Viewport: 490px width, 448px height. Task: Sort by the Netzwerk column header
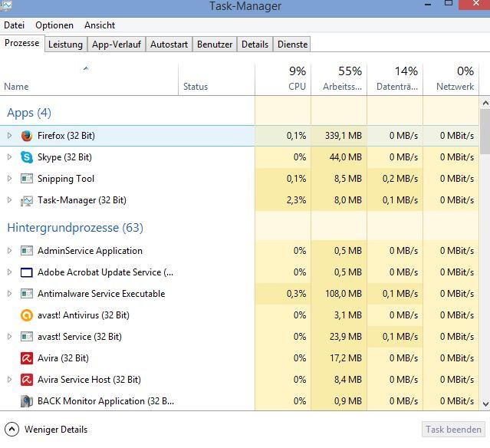[x=451, y=80]
